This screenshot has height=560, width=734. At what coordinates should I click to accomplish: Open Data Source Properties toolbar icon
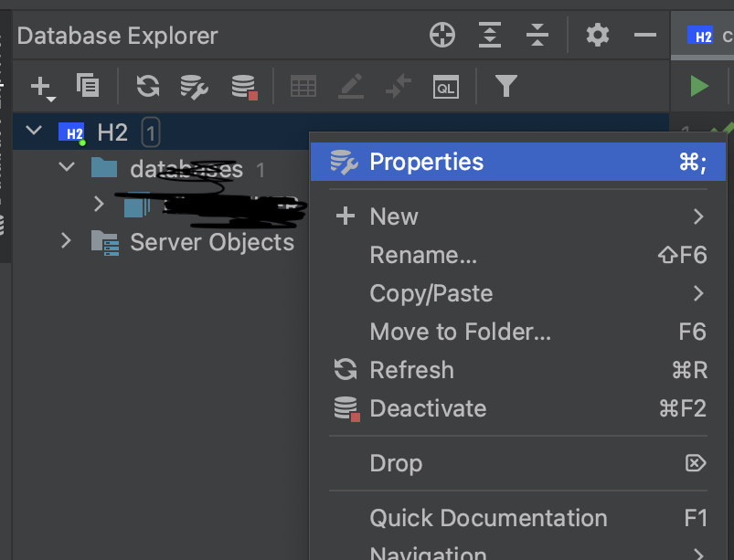[x=195, y=87]
